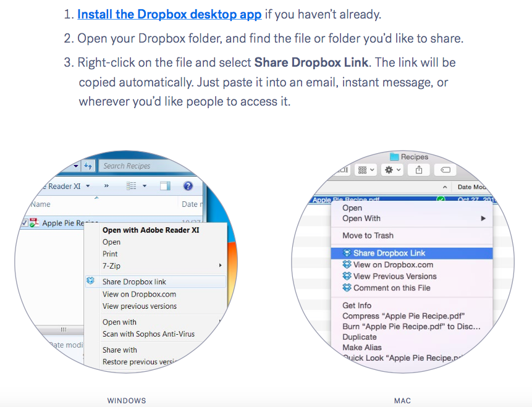The width and height of the screenshot is (532, 407).
Task: Click the share icon in Finder toolbar
Action: pos(419,170)
